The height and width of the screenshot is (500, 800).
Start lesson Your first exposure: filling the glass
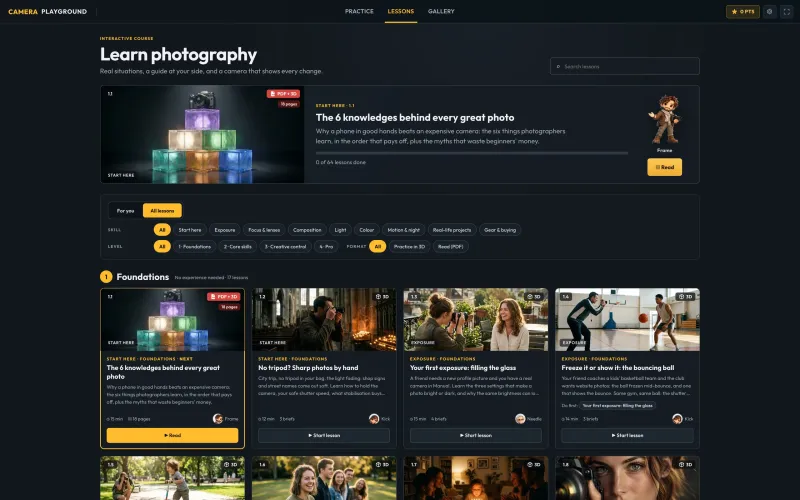[x=476, y=435]
